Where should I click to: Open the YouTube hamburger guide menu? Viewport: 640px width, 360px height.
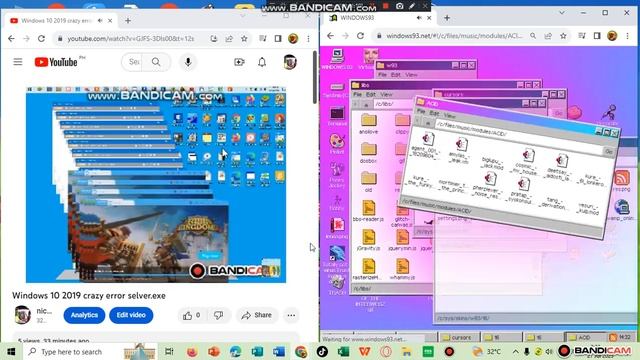(x=18, y=62)
